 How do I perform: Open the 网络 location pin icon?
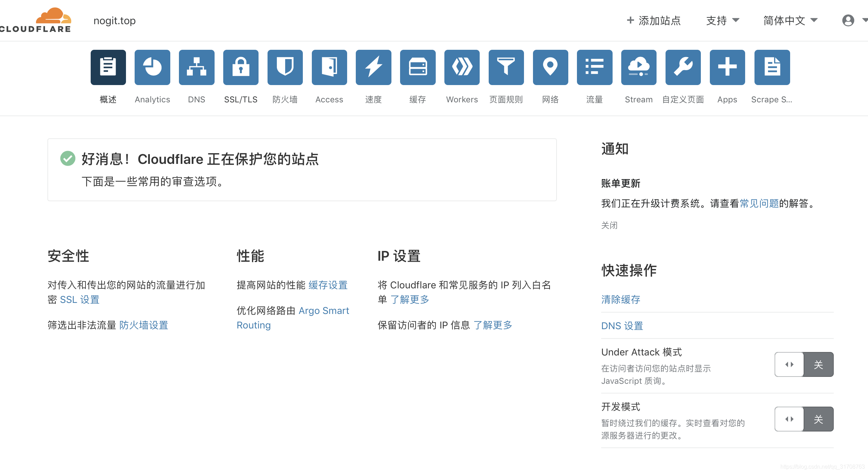tap(551, 67)
